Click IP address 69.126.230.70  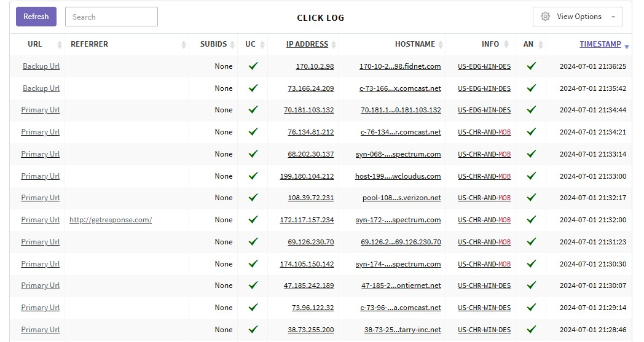coord(310,242)
